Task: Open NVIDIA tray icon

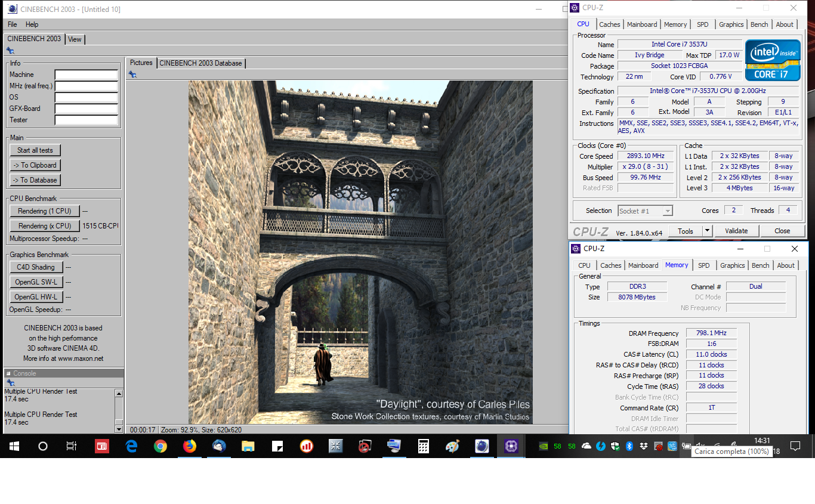Action: point(544,446)
